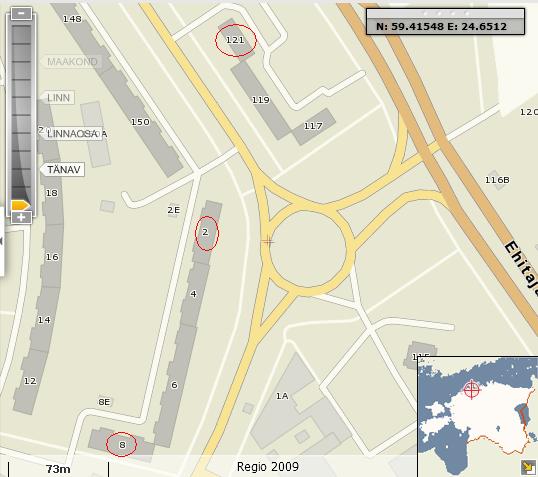
Task: Click the drag handle above coordinates
Action: [x=445, y=13]
